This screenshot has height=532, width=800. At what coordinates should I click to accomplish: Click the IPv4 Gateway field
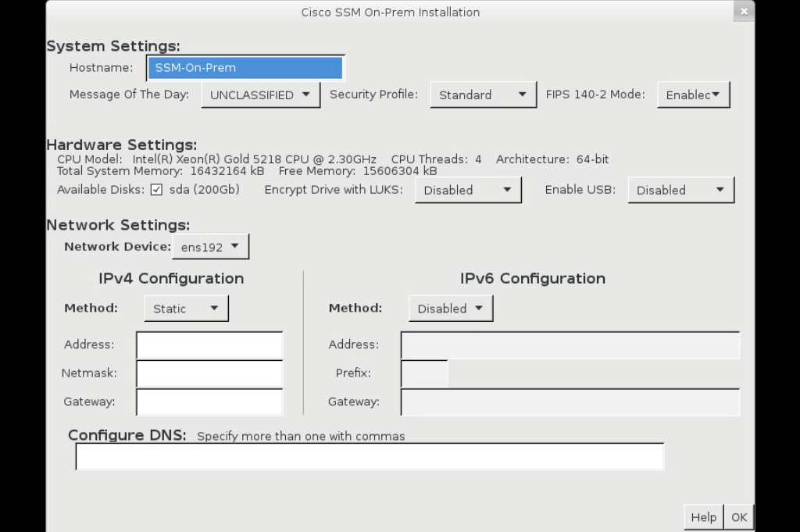[209, 402]
